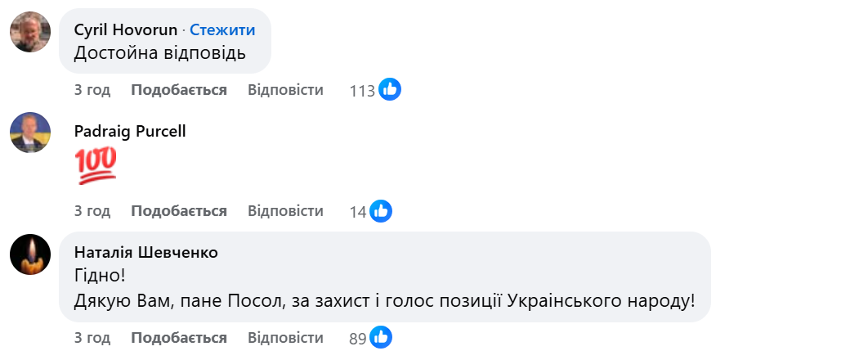This screenshot has width=868, height=351.
Task: Open Cyril Hovorun's profile picture
Action: [30, 31]
